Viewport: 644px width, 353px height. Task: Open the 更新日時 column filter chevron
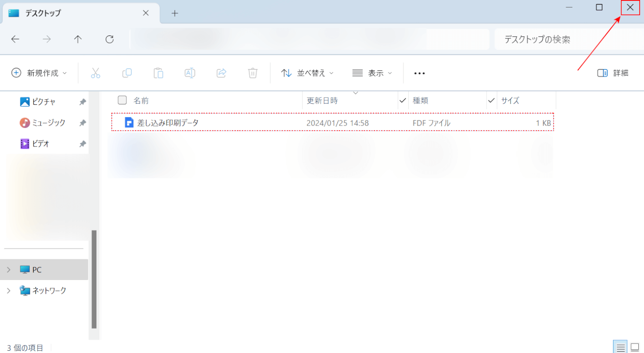pyautogui.click(x=355, y=93)
